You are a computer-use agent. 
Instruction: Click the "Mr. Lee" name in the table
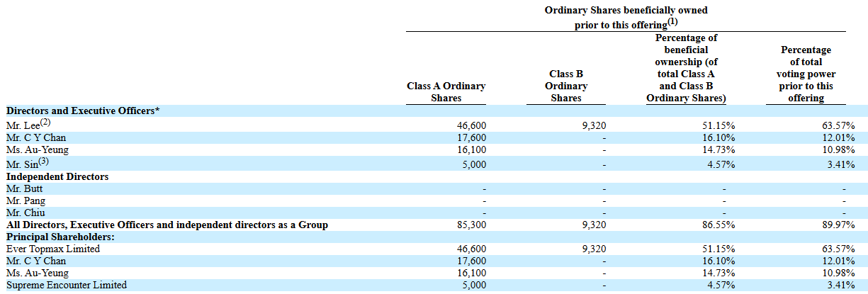pyautogui.click(x=20, y=126)
